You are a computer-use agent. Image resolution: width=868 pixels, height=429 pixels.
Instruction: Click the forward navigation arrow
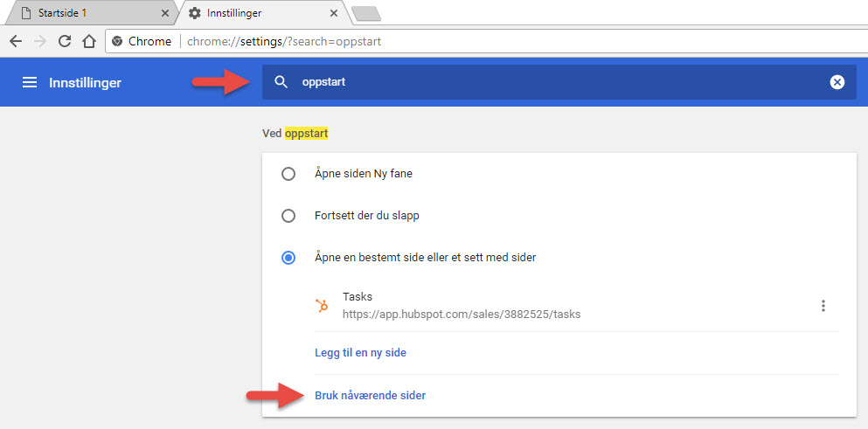pyautogui.click(x=40, y=41)
